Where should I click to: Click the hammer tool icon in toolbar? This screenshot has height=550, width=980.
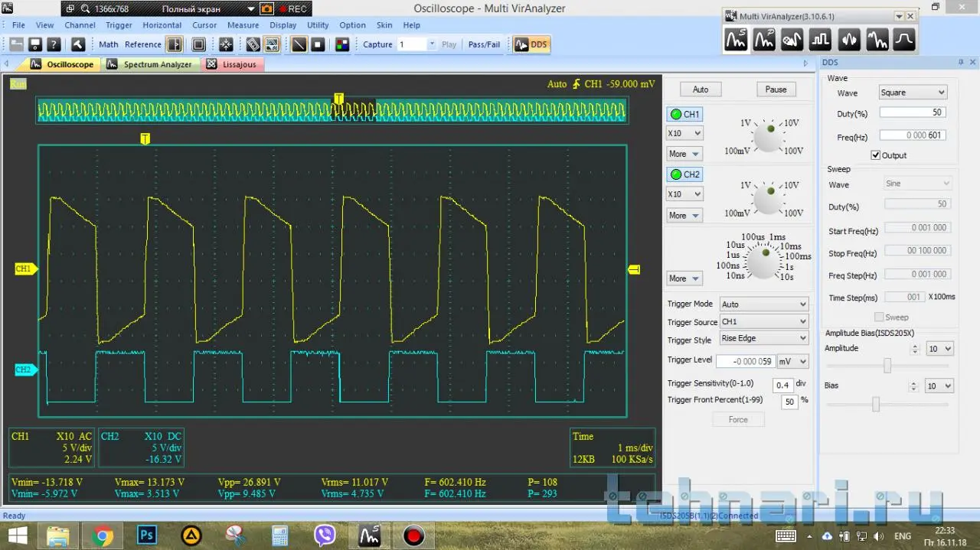(x=77, y=44)
